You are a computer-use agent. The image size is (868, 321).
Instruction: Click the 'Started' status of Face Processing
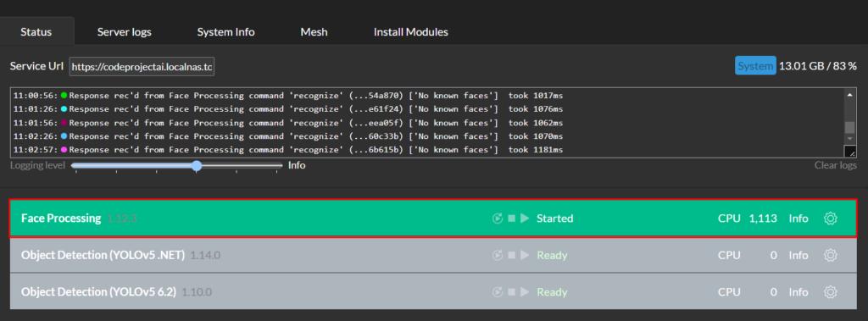click(554, 219)
